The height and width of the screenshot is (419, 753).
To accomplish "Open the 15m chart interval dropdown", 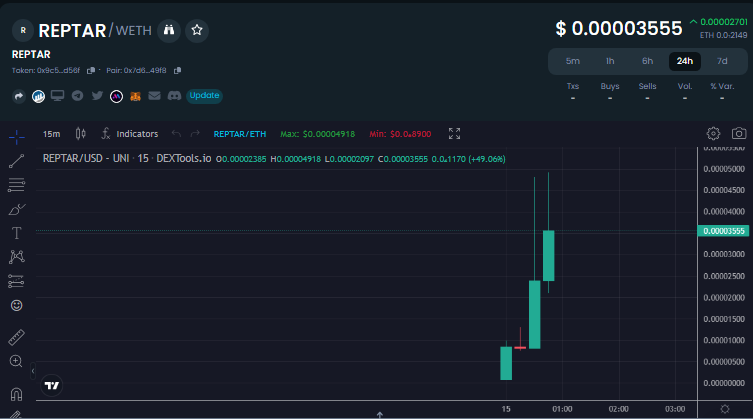I will (x=51, y=134).
